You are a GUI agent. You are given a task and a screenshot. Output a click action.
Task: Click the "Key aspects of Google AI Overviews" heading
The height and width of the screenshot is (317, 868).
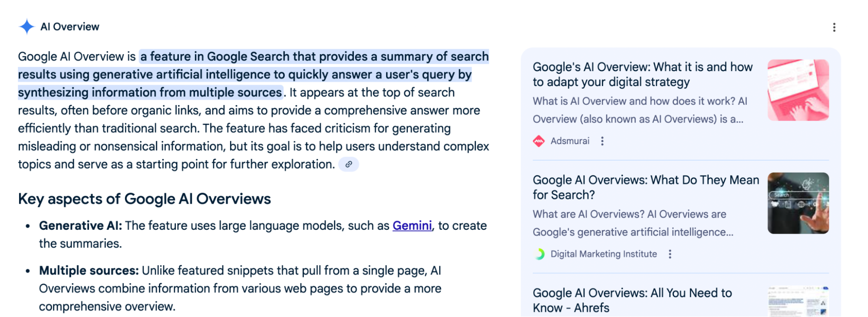click(x=144, y=199)
